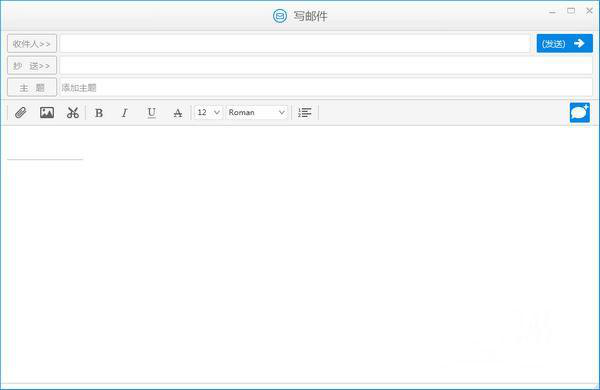600x390 pixels.
Task: Toggle bold formatting (B)
Action: (99, 113)
